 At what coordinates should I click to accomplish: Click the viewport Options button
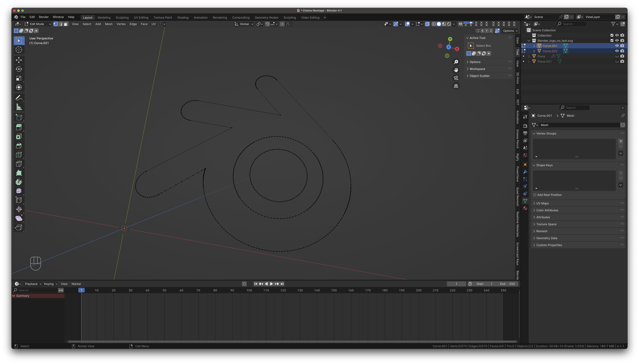(510, 31)
